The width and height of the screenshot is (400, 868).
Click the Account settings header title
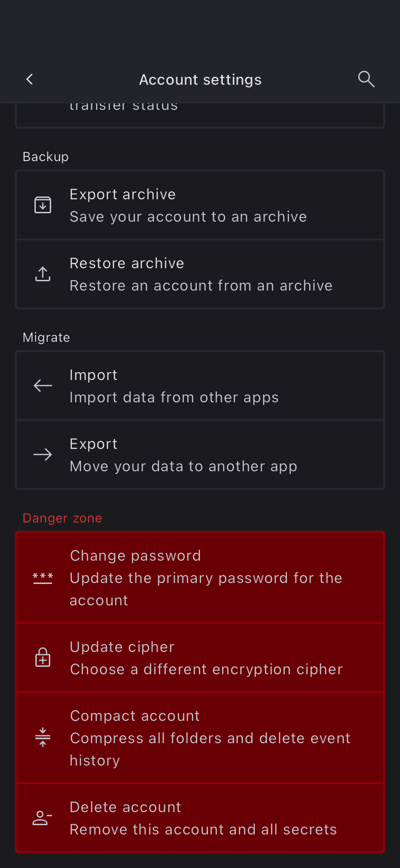[x=200, y=80]
